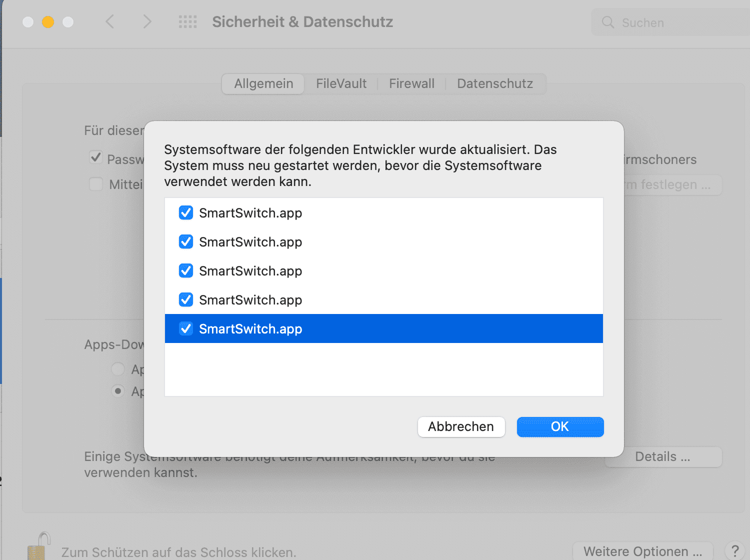750x560 pixels.
Task: Cancel the dialog with Abbrechen
Action: click(461, 426)
